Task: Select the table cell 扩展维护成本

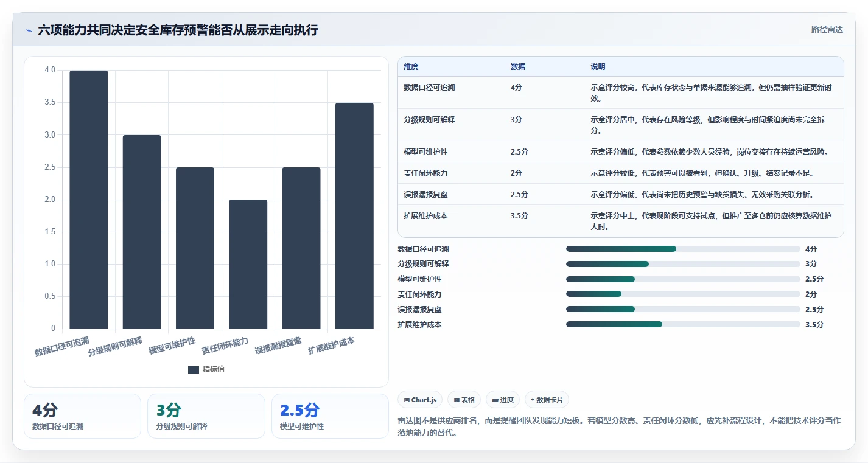Action: point(425,216)
